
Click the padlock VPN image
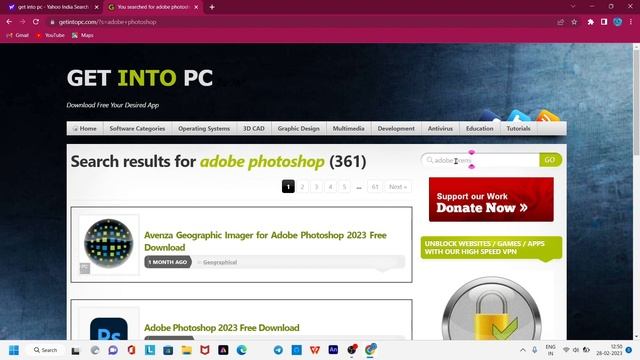pyautogui.click(x=491, y=309)
